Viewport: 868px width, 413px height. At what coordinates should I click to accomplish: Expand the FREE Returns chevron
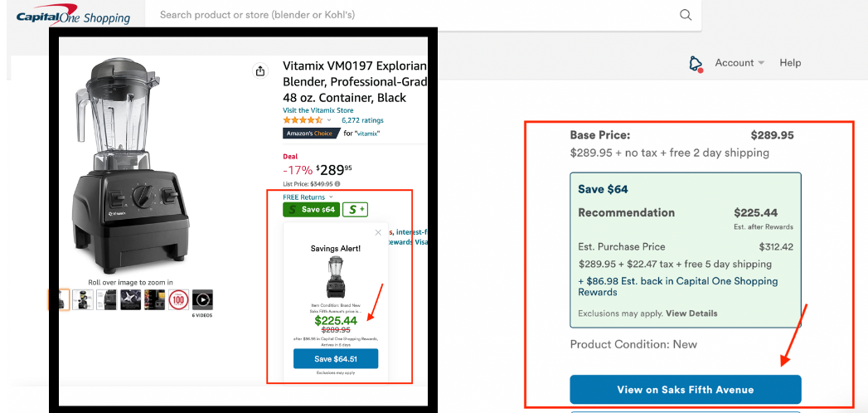[331, 197]
